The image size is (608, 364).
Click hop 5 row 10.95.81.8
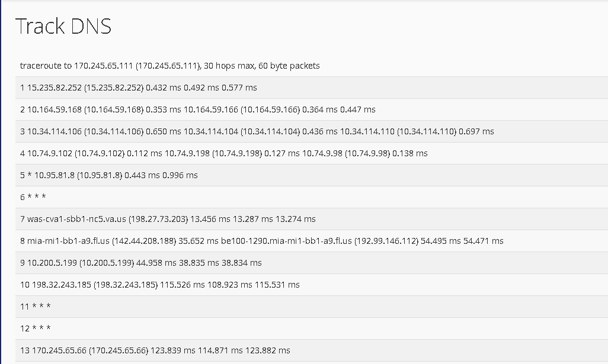[312, 175]
